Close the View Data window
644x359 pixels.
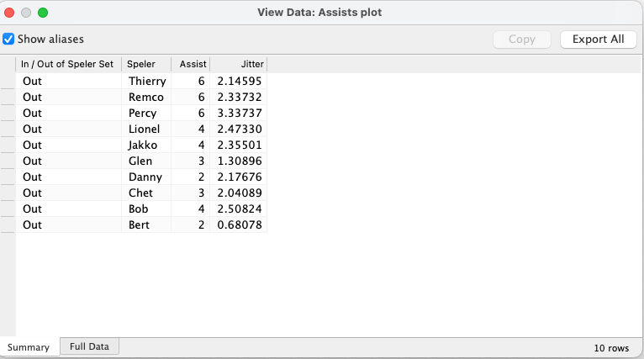11,13
